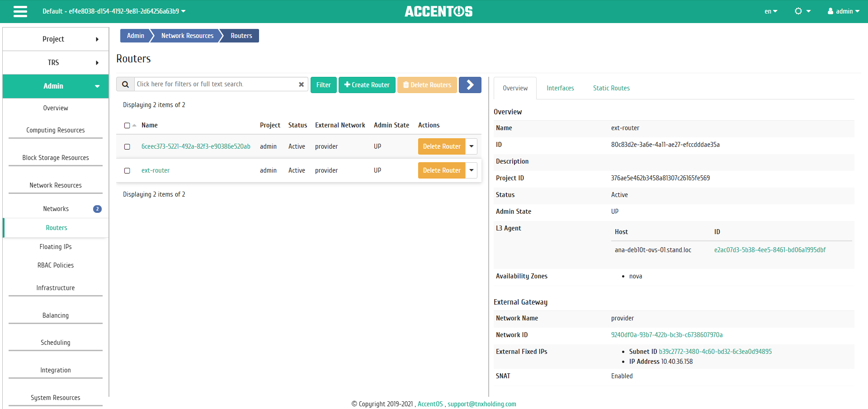This screenshot has width=868, height=409.
Task: Switch to the Static Routes tab
Action: (611, 88)
